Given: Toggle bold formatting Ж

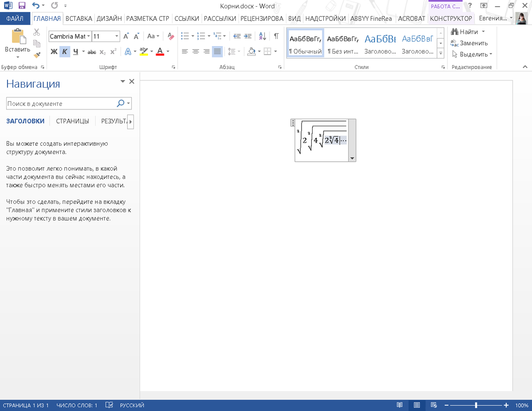Looking at the screenshot, I should pyautogui.click(x=54, y=52).
